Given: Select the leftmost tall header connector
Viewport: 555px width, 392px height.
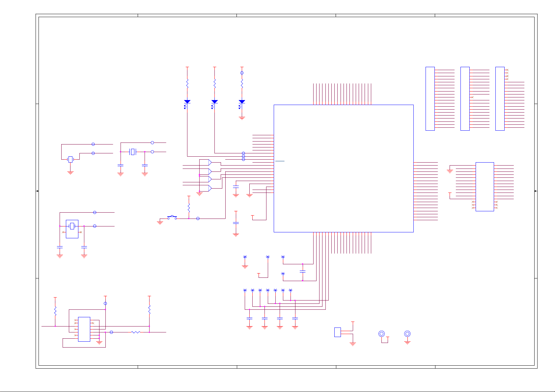Looking at the screenshot, I should tap(430, 99).
